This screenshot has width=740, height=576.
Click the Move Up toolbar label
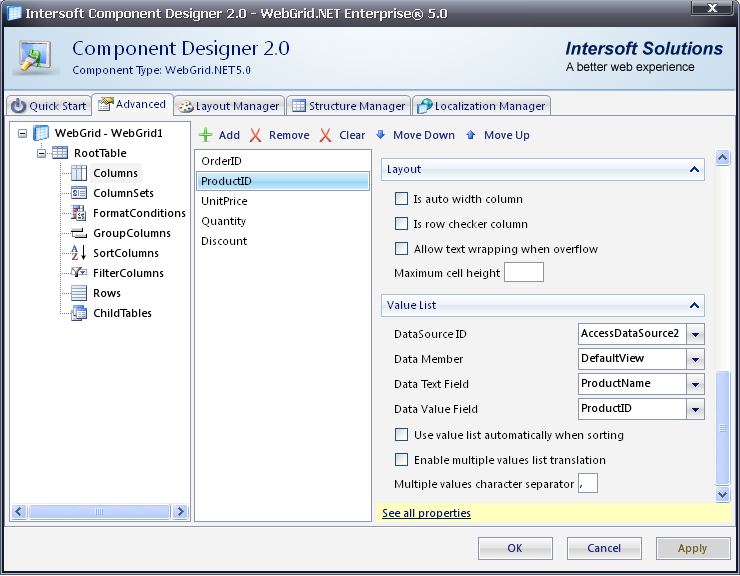pyautogui.click(x=507, y=135)
